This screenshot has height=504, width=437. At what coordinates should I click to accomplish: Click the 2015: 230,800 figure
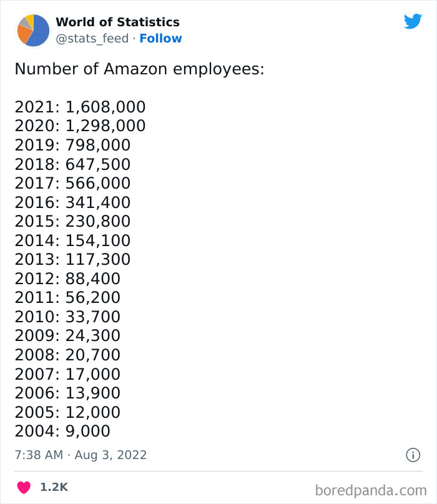[72, 221]
